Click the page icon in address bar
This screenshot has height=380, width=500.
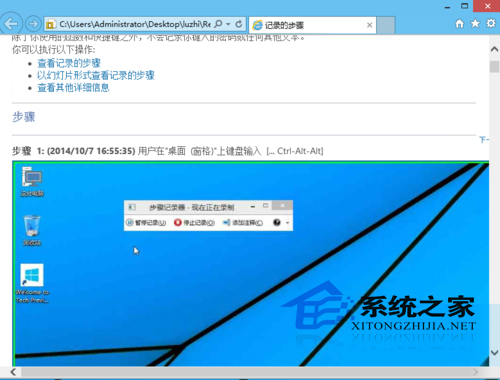[51, 24]
